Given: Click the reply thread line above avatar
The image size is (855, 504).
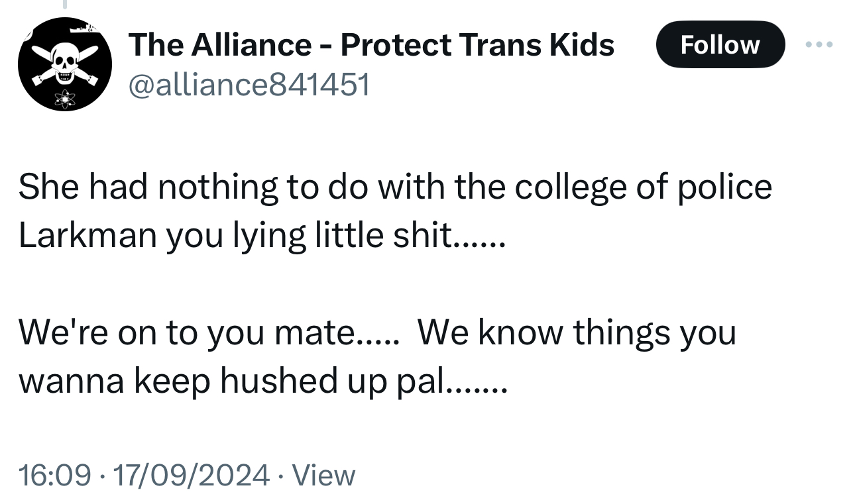Looking at the screenshot, I should (65, 5).
